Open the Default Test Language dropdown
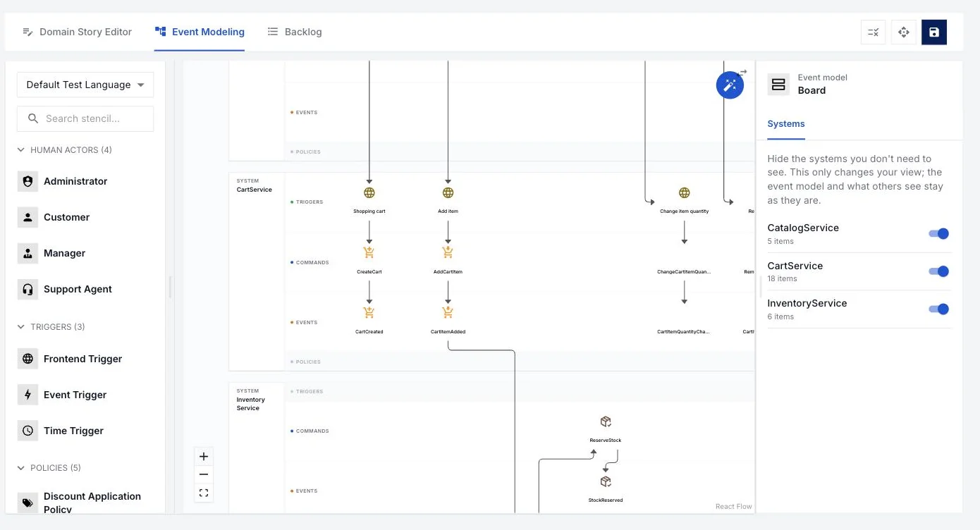Screen dimensions: 980x530 (85, 85)
